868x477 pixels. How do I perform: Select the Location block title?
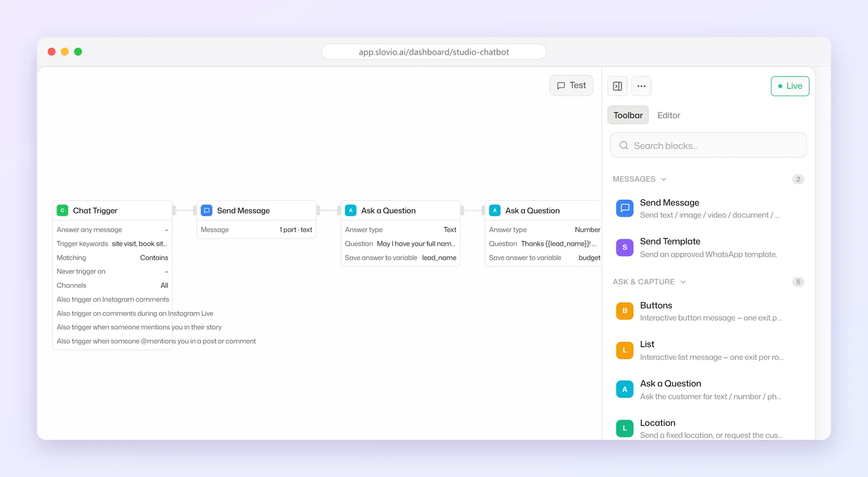(x=658, y=423)
